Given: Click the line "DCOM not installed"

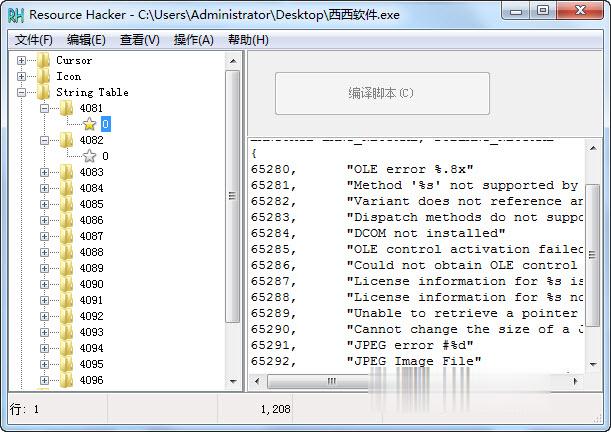Looking at the screenshot, I should tap(426, 233).
